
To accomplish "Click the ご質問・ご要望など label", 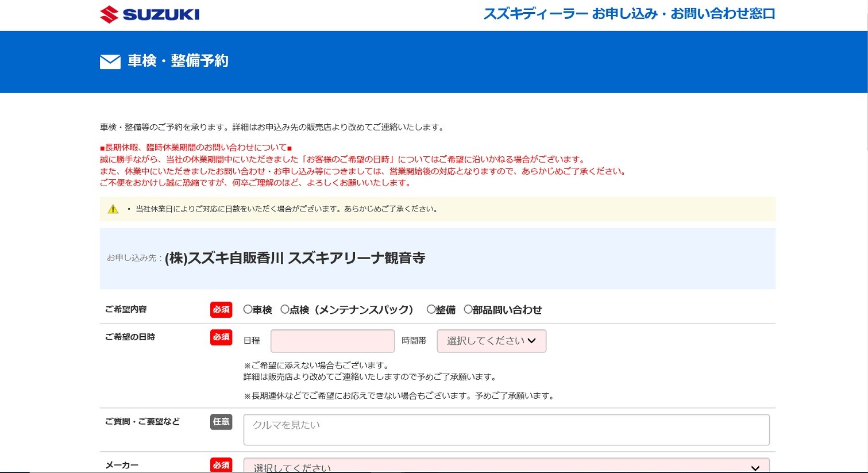I will (x=142, y=421).
